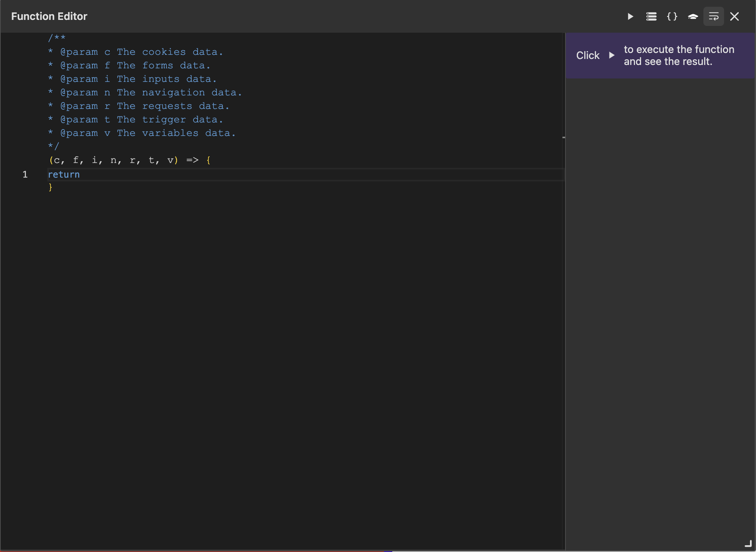
Task: Click the '@param f The forms data.' comment
Action: 129,65
